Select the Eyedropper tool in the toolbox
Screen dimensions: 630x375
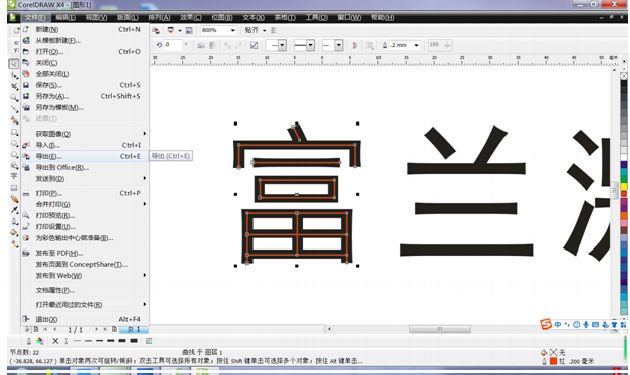pyautogui.click(x=14, y=209)
